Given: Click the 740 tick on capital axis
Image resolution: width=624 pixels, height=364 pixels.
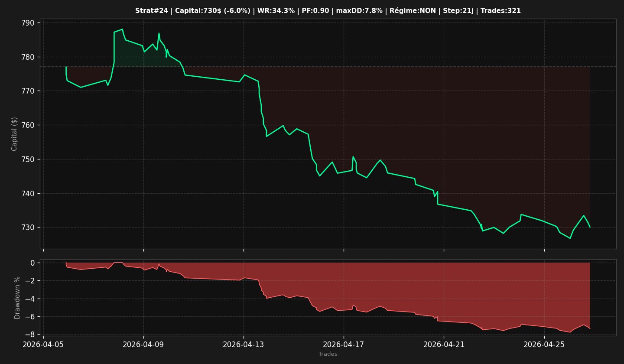Looking at the screenshot, I should click(x=29, y=193).
